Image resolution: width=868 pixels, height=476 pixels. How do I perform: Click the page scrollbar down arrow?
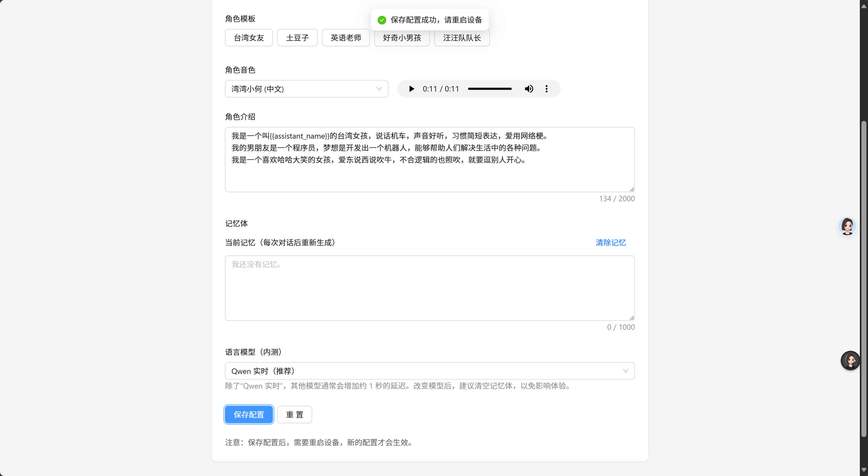[x=864, y=470]
